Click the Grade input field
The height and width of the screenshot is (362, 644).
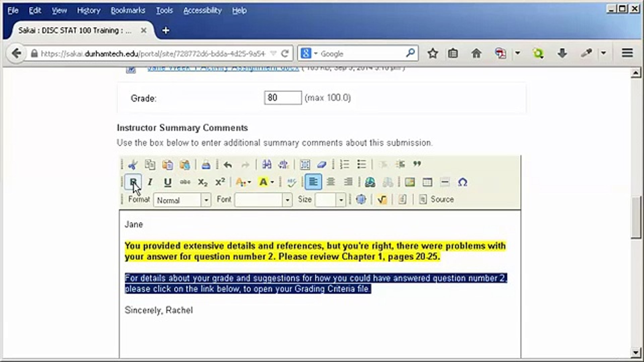pyautogui.click(x=282, y=98)
